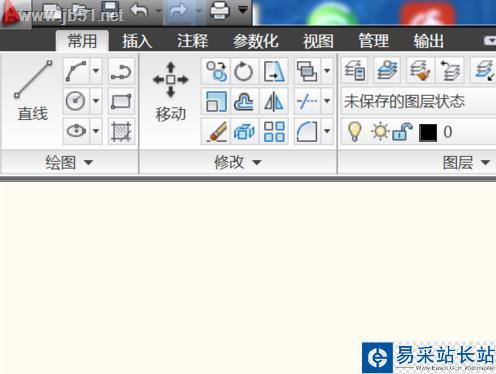Switch to the Insert (插入) tab
Image resolution: width=496 pixels, height=374 pixels.
point(137,41)
